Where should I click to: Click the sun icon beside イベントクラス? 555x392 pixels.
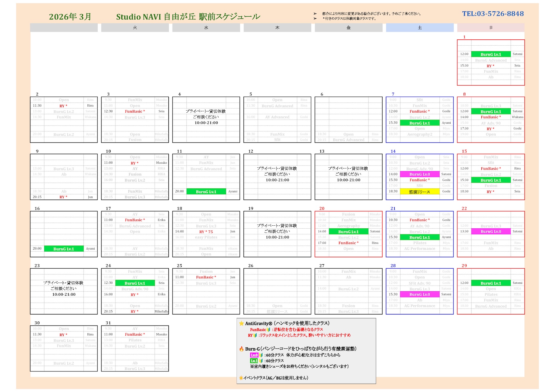pos(241,378)
